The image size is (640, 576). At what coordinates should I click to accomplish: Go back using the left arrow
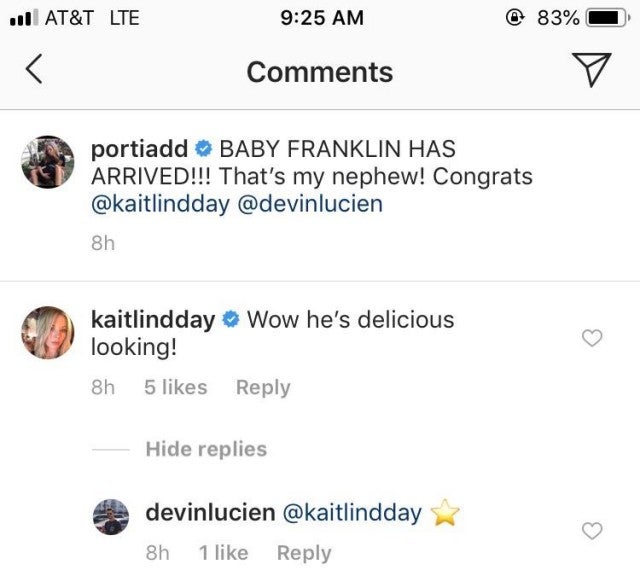[34, 70]
